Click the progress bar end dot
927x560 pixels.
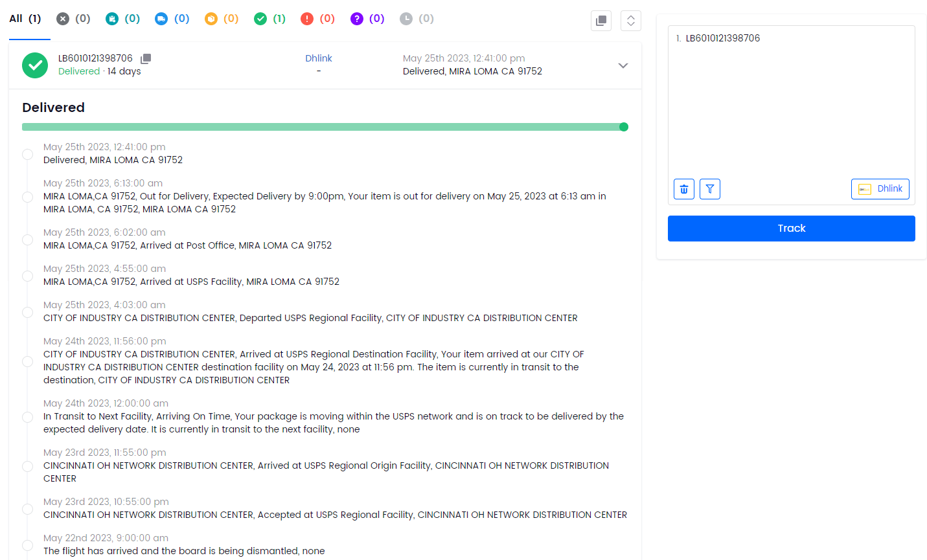coord(624,127)
